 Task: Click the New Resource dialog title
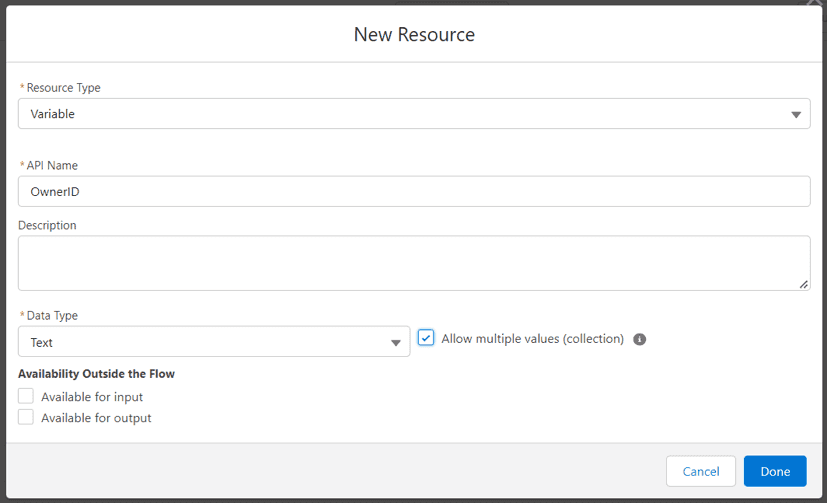(x=414, y=34)
